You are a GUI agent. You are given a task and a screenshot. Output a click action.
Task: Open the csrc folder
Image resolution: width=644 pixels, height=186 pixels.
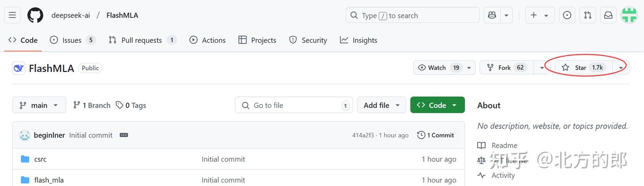pos(40,159)
